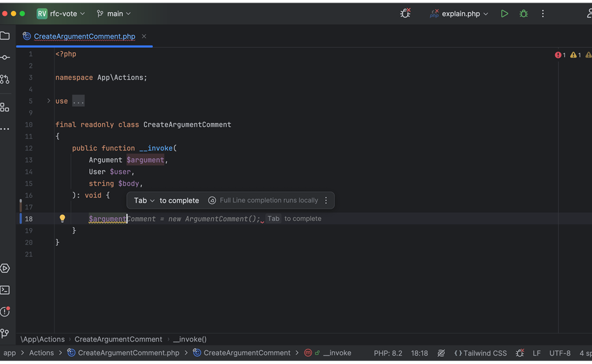Click the red error indicator in editor
The image size is (592, 364).
click(560, 55)
